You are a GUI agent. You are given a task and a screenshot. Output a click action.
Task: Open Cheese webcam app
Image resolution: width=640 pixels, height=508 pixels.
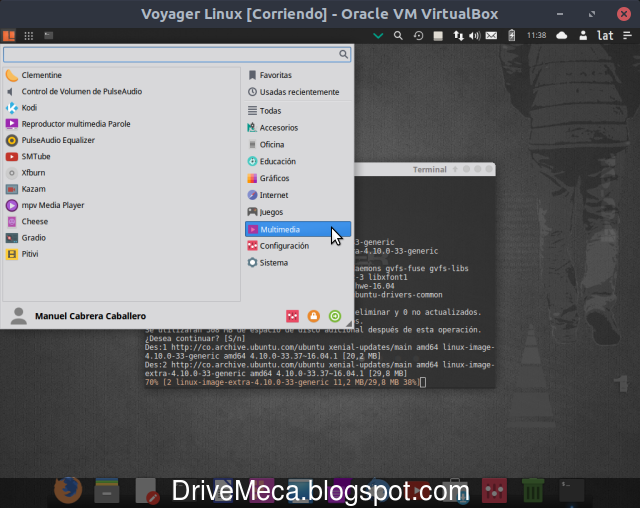[x=122, y=222]
